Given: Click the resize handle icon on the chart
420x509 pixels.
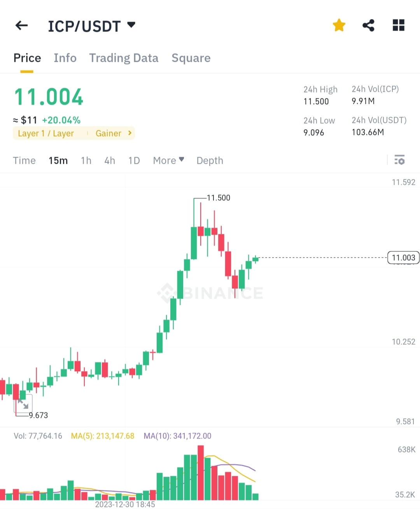Looking at the screenshot, I should [23, 404].
